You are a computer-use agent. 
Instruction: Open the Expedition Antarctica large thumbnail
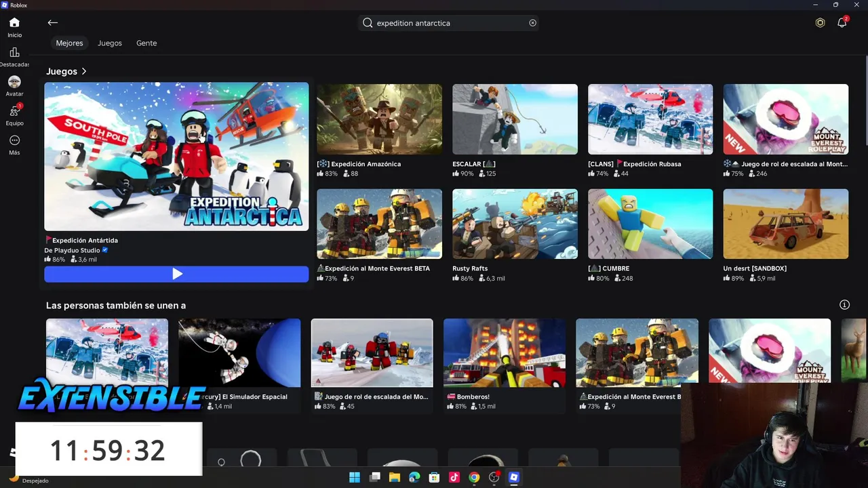point(176,157)
